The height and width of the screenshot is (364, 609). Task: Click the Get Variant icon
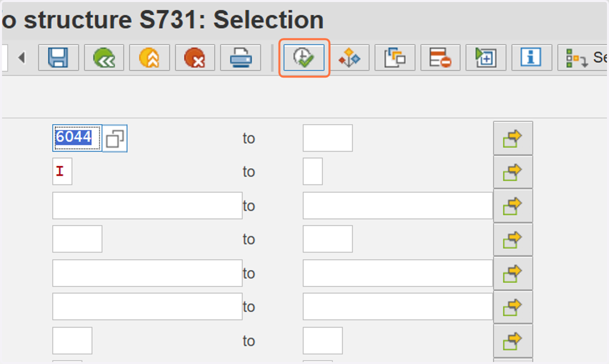[350, 57]
